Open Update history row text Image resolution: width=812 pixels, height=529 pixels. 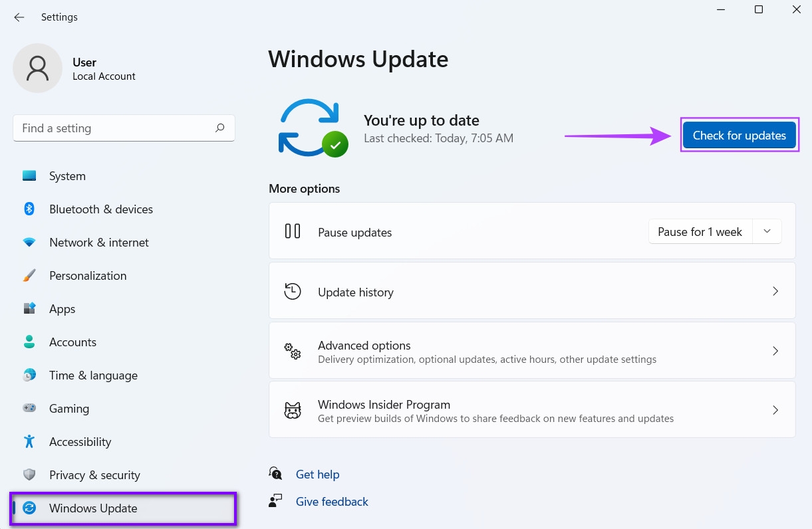(x=356, y=292)
